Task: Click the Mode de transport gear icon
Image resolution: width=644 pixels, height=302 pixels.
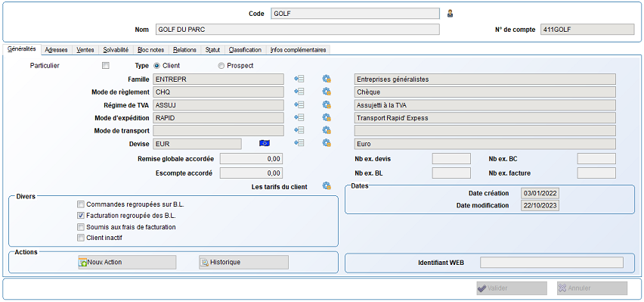Action: (x=327, y=130)
